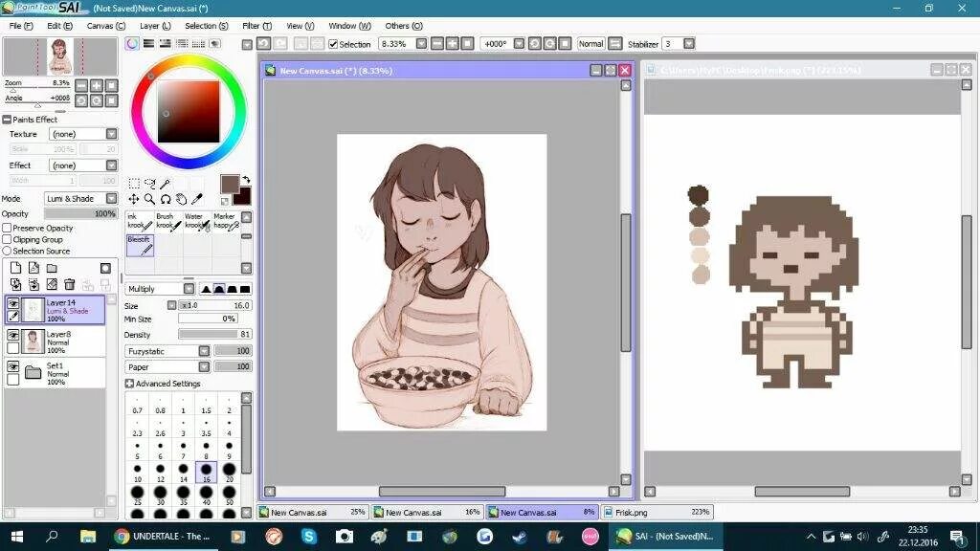
Task: Open the Filter menu
Action: (256, 26)
